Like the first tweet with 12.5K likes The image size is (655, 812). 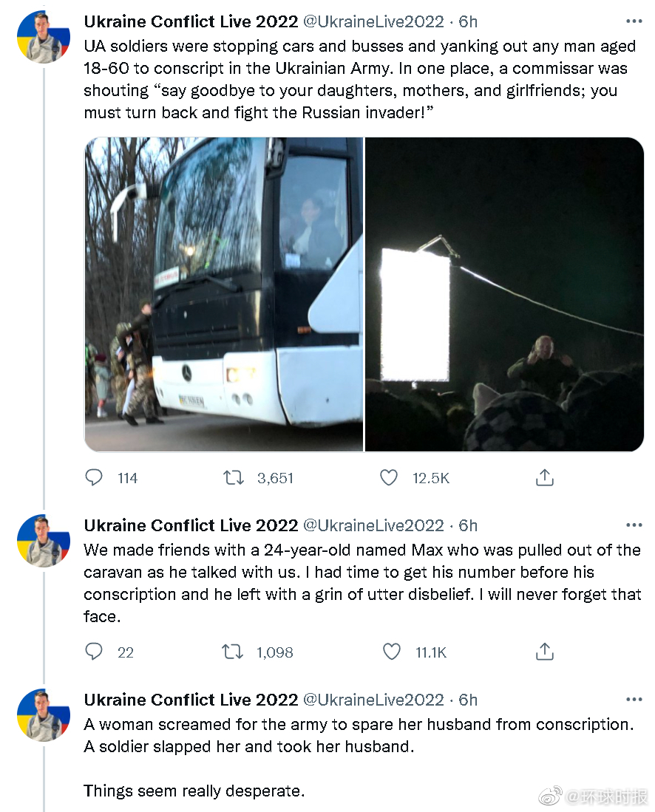coord(389,478)
